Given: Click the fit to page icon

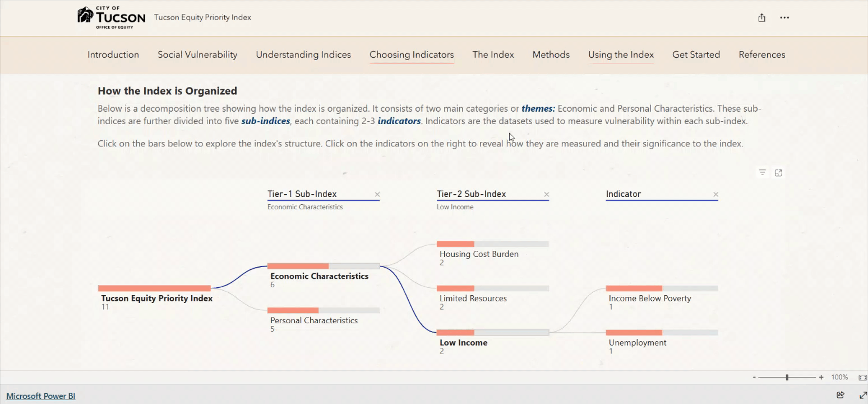Looking at the screenshot, I should 862,378.
